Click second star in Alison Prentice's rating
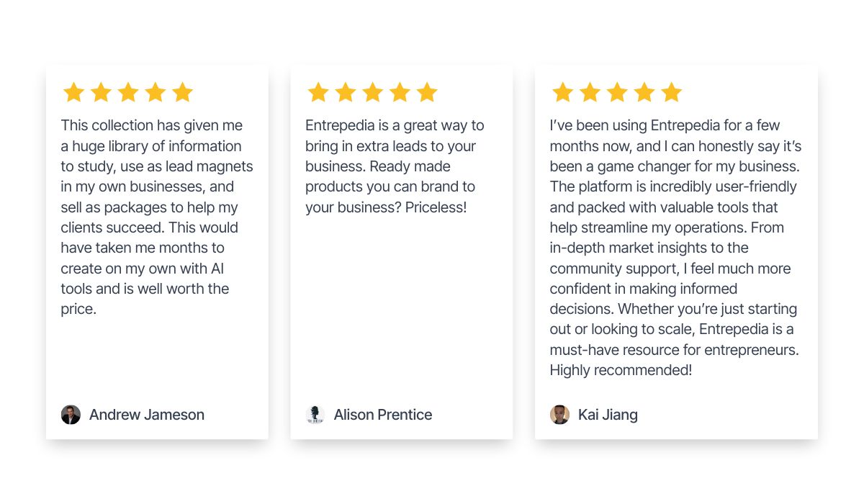 click(x=346, y=92)
